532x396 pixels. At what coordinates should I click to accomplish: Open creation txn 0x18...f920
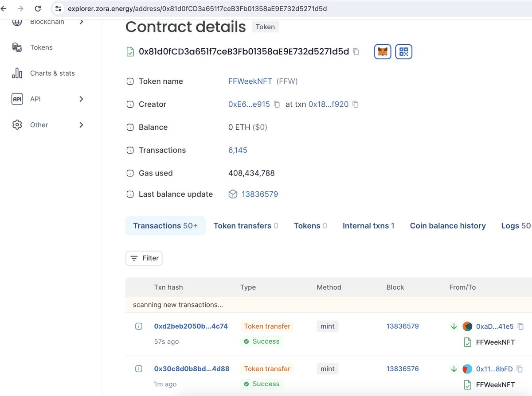[x=329, y=105]
